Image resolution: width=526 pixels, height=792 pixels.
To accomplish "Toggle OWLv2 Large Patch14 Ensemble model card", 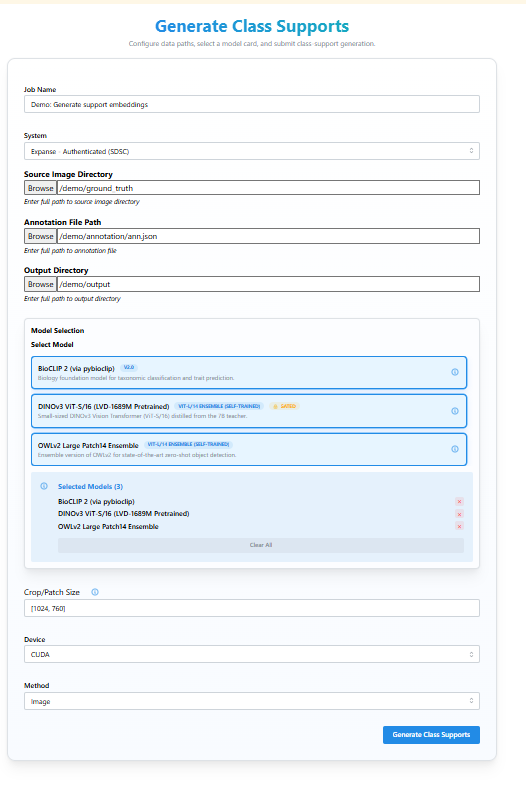I will pyautogui.click(x=249, y=449).
